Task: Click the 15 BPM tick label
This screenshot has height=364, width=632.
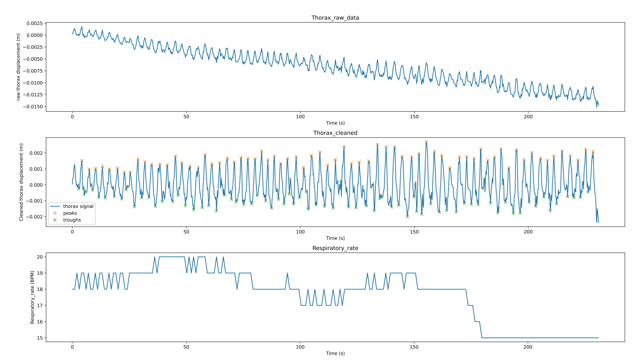Action: click(40, 338)
